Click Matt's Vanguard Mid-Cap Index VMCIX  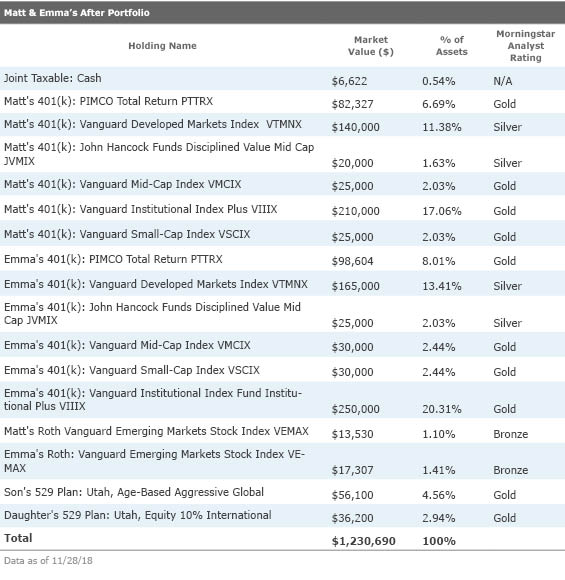click(x=282, y=184)
